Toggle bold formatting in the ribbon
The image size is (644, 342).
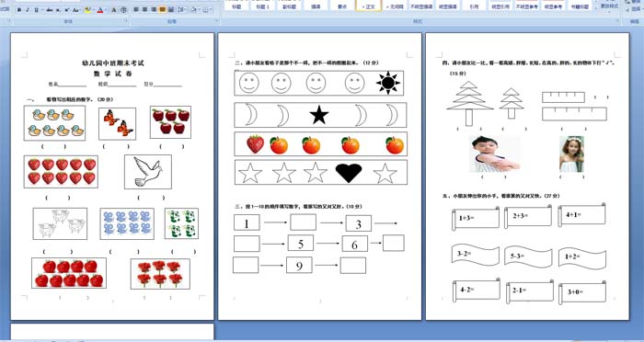(19, 10)
